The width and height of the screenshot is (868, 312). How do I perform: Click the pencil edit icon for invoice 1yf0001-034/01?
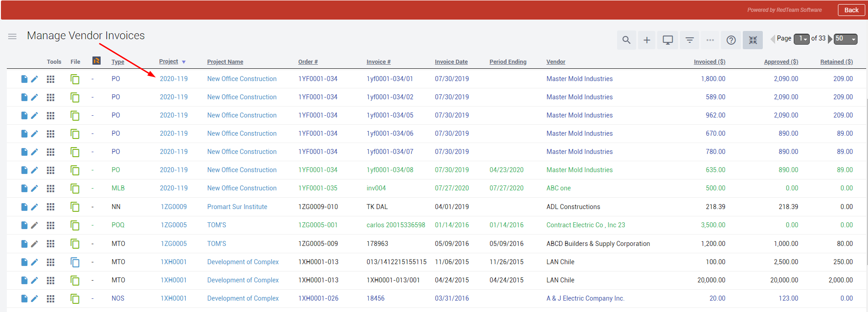(x=35, y=79)
